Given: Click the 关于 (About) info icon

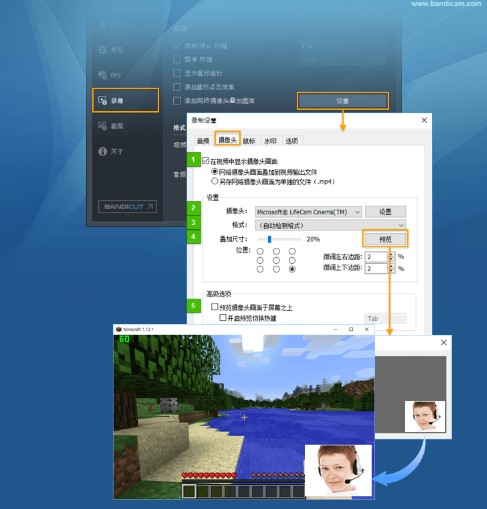Looking at the screenshot, I should (102, 151).
